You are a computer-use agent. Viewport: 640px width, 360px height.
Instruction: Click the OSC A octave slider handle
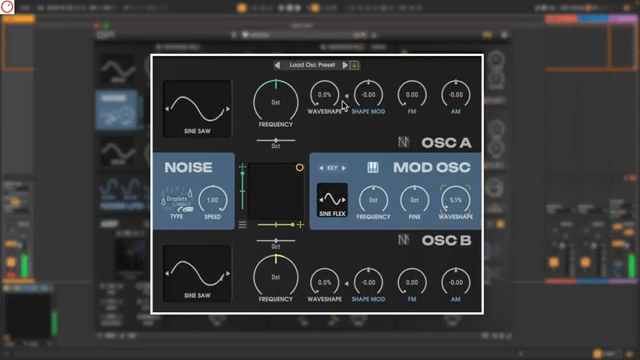pos(276,140)
